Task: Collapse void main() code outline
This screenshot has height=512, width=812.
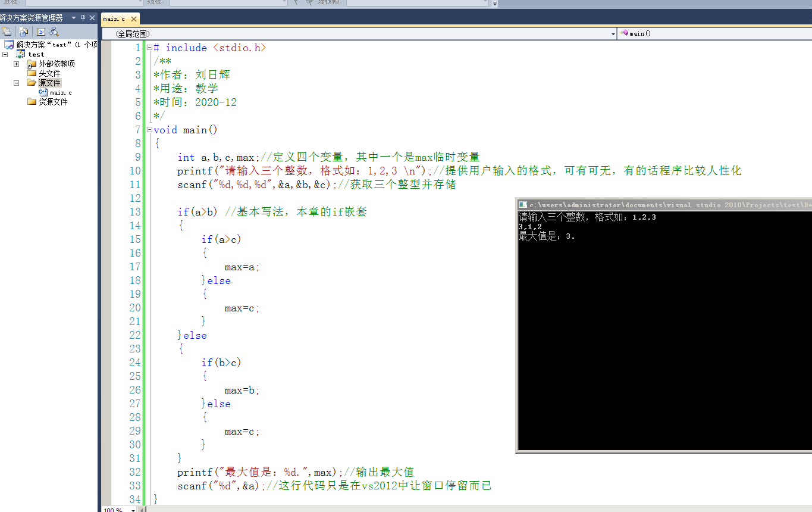Action: (x=149, y=130)
